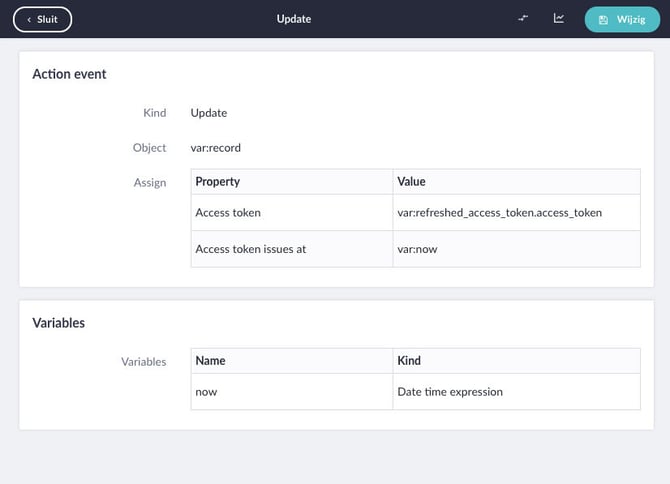Click the Wijzig save button
Image resolution: width=670 pixels, height=484 pixels.
tap(622, 19)
